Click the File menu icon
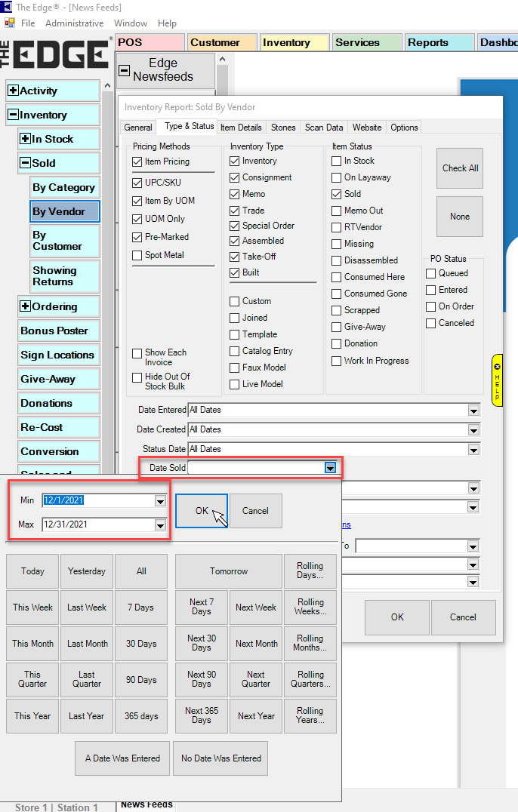518x812 pixels. tap(10, 23)
